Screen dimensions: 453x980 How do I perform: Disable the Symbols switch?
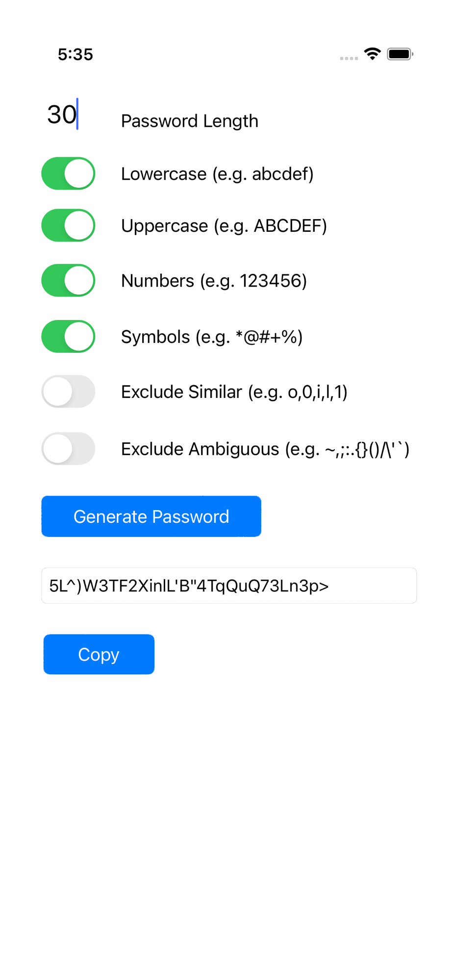coord(68,337)
